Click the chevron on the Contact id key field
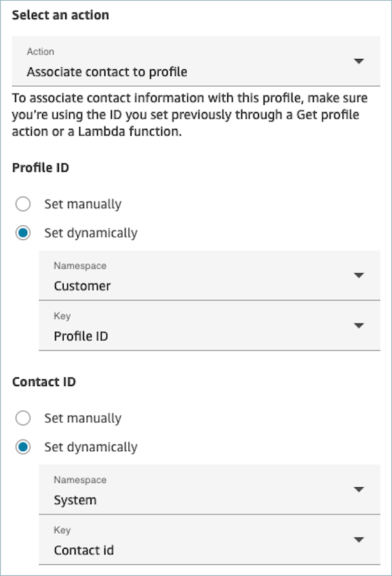Viewport: 392px width, 576px height. pos(359,540)
